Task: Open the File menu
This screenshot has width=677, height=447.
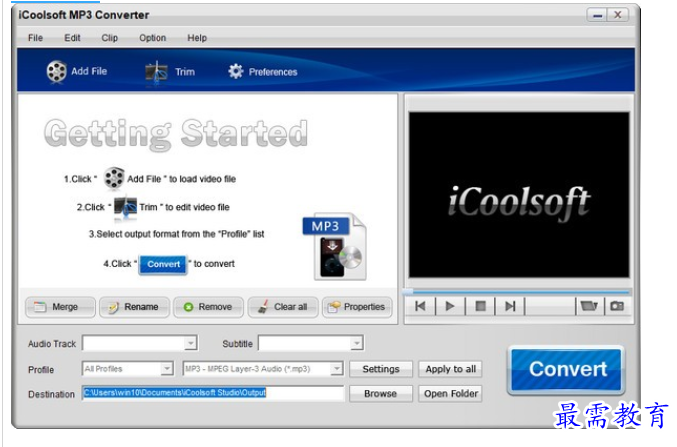Action: pyautogui.click(x=35, y=38)
